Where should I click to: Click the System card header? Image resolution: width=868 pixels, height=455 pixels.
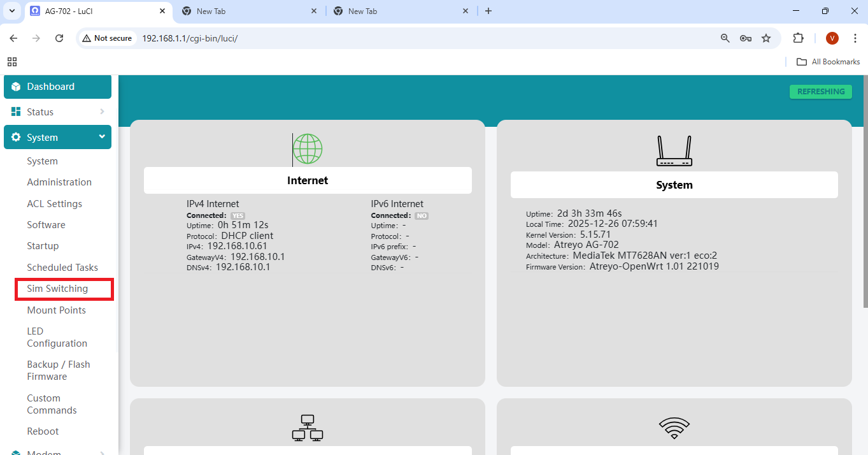(674, 185)
